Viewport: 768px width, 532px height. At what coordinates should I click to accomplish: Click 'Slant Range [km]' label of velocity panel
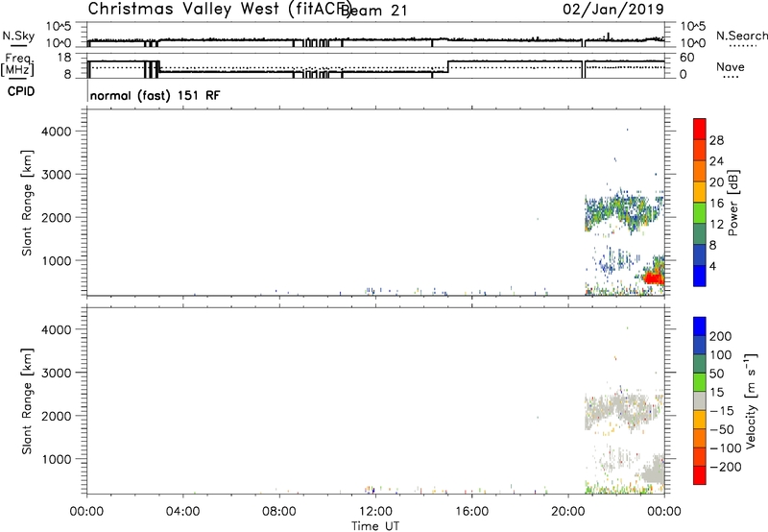[27, 401]
